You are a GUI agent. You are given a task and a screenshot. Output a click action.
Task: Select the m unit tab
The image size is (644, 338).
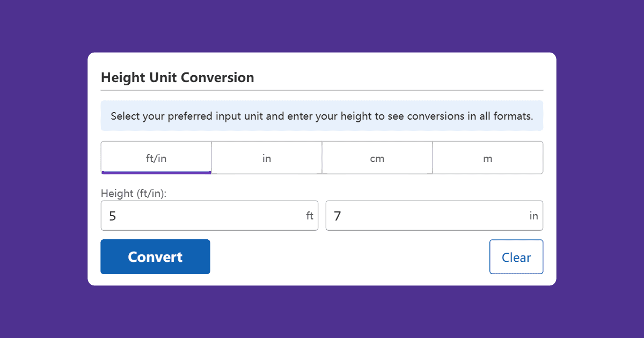click(487, 158)
